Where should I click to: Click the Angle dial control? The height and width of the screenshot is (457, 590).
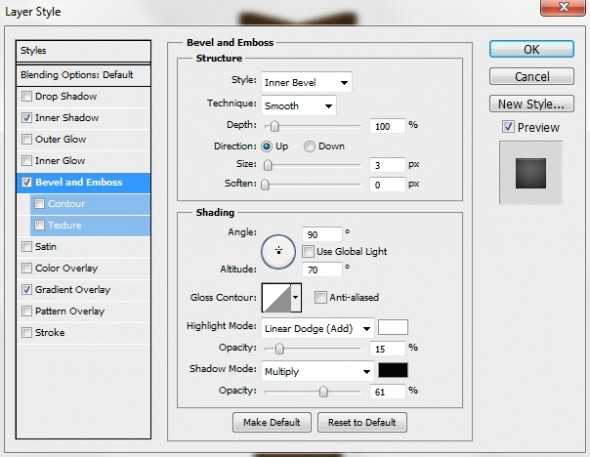(278, 252)
